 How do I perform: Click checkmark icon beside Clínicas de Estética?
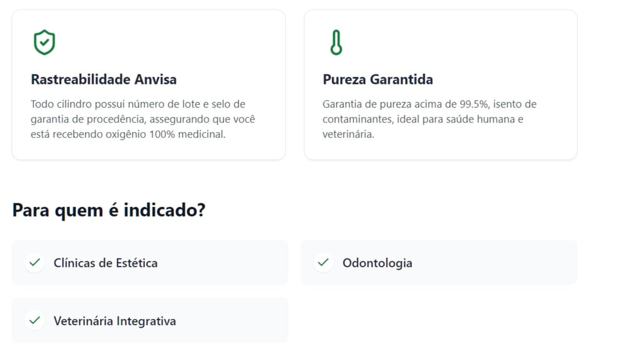pyautogui.click(x=35, y=262)
